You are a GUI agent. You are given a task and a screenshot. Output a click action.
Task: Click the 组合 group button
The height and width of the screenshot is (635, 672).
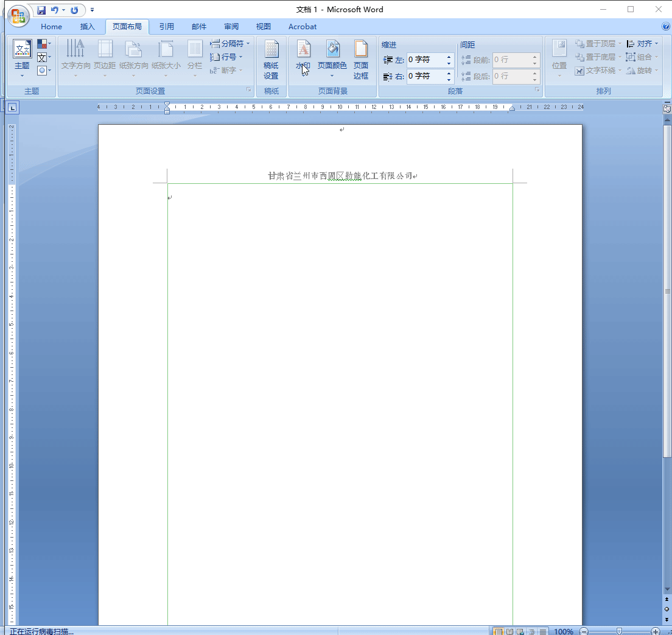coord(642,57)
